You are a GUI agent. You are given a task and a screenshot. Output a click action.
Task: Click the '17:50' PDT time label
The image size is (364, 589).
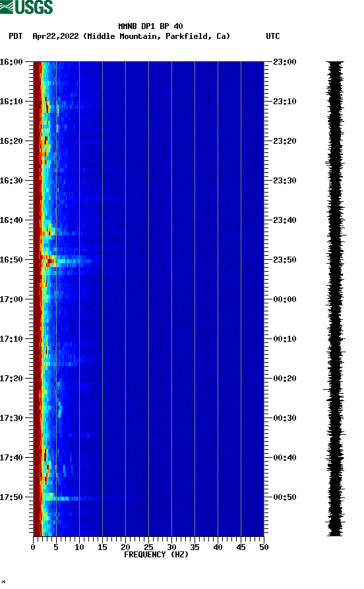point(11,497)
